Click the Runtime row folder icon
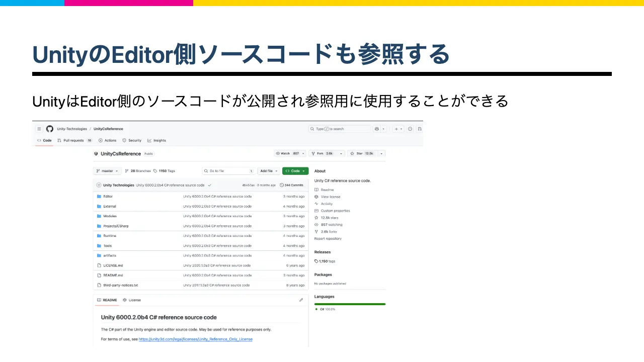 99,236
